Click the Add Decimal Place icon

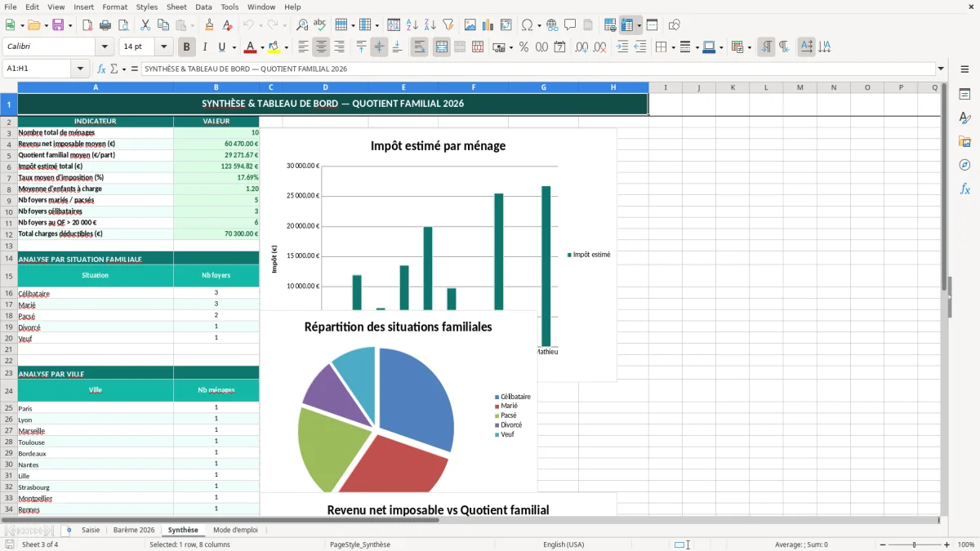point(582,47)
